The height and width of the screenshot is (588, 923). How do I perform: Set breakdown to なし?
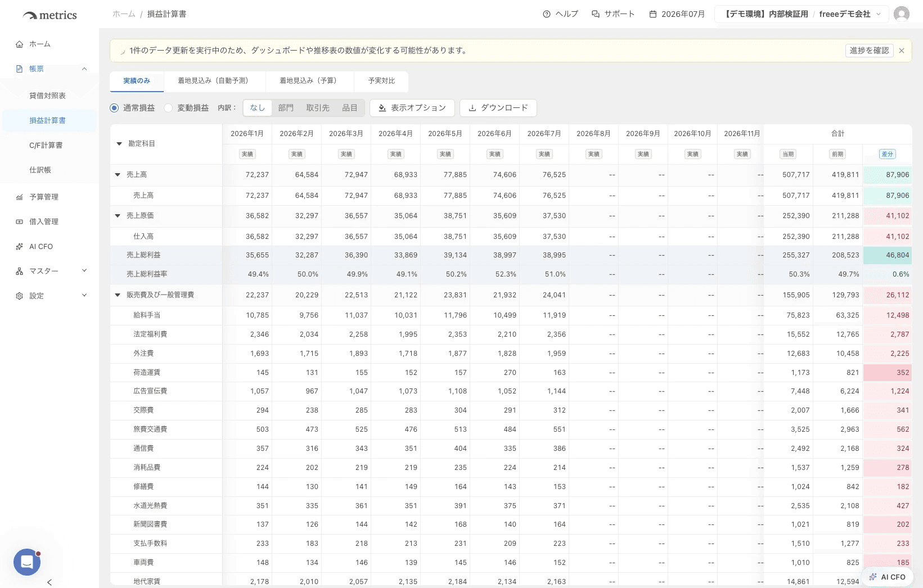(258, 108)
